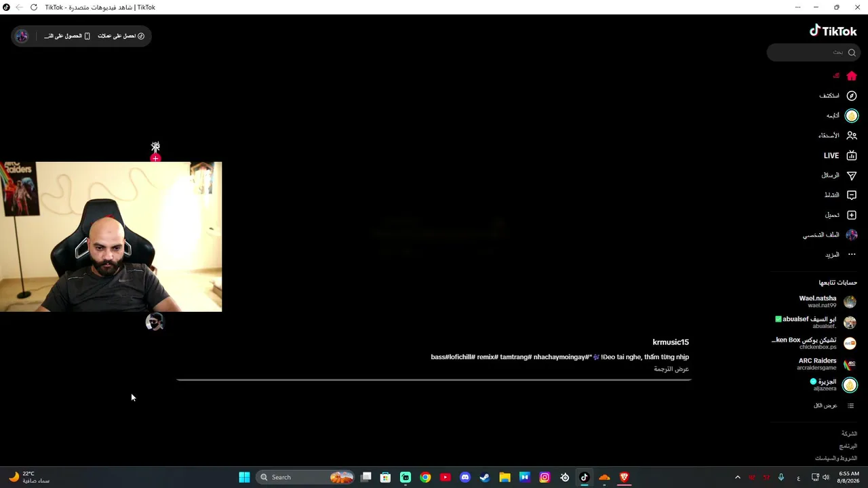Open the Activity inbox icon
The height and width of the screenshot is (488, 868).
coord(852,195)
